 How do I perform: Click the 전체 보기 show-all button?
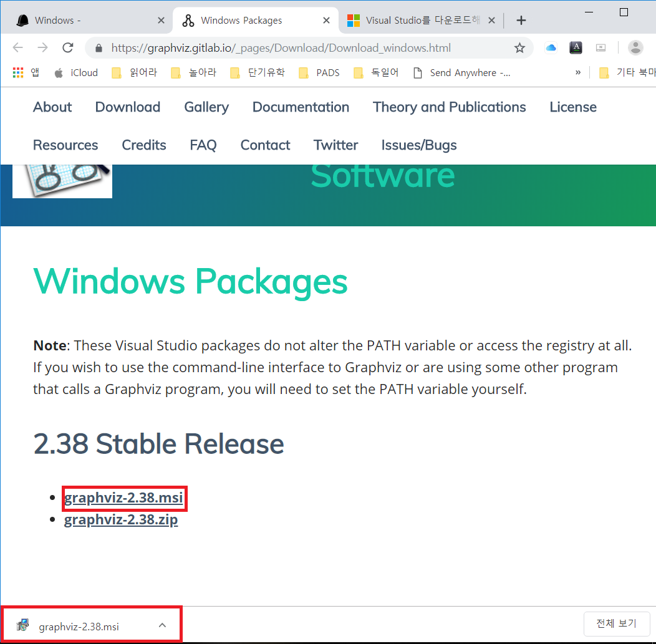pos(616,623)
